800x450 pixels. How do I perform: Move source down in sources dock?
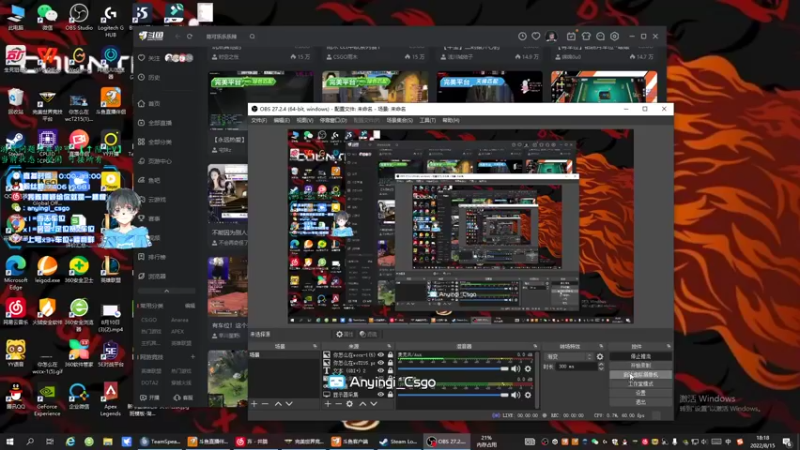click(x=373, y=404)
